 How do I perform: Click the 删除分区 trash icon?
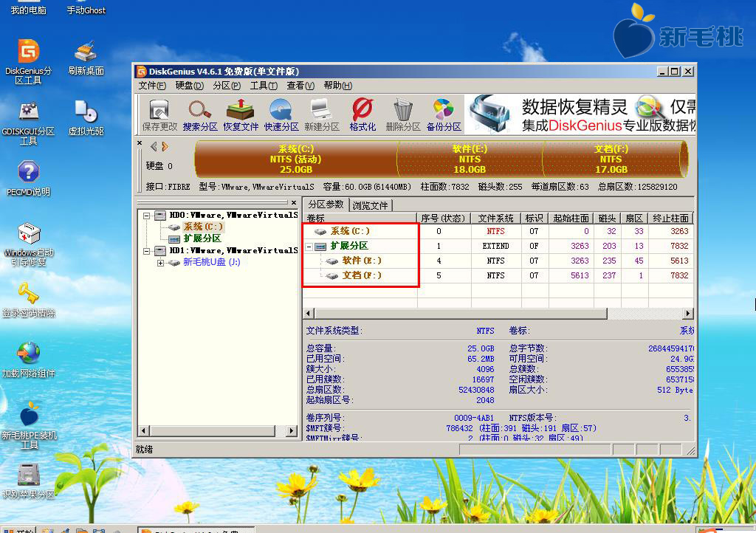click(403, 115)
